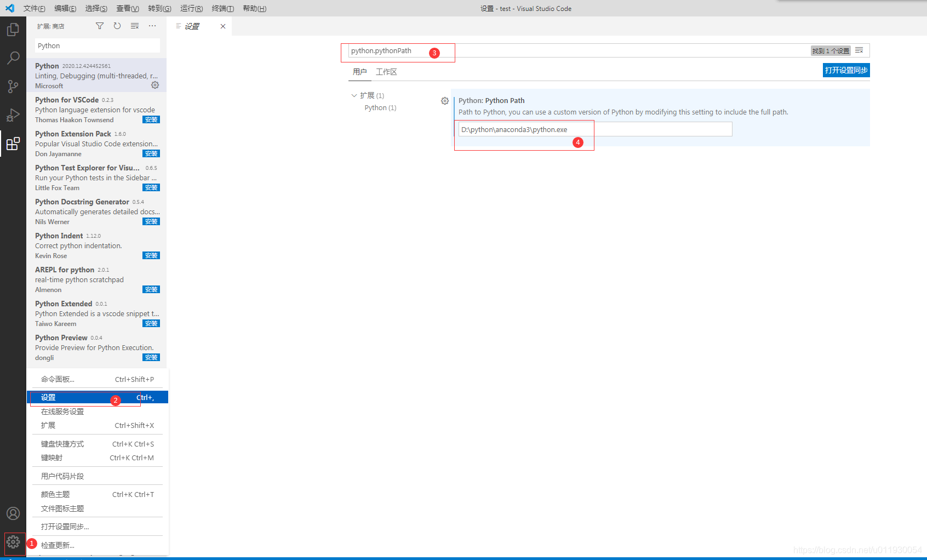Open the 查看(V) menu

click(x=128, y=9)
